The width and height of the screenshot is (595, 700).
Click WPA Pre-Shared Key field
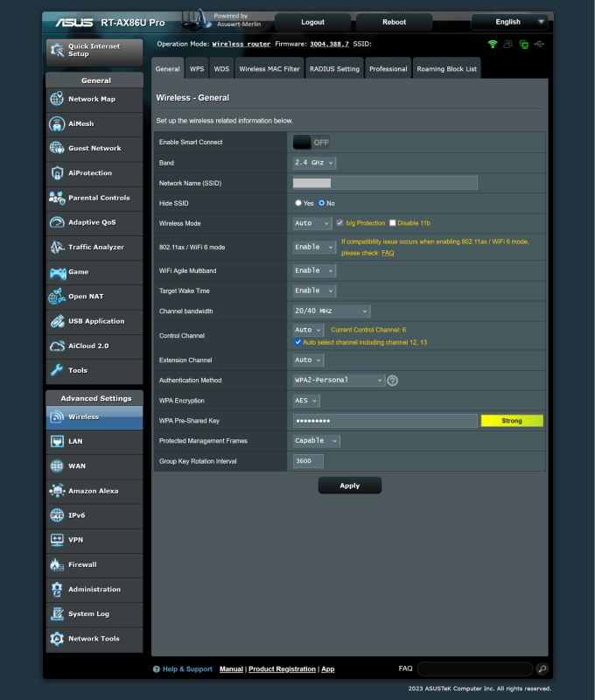[x=385, y=421]
